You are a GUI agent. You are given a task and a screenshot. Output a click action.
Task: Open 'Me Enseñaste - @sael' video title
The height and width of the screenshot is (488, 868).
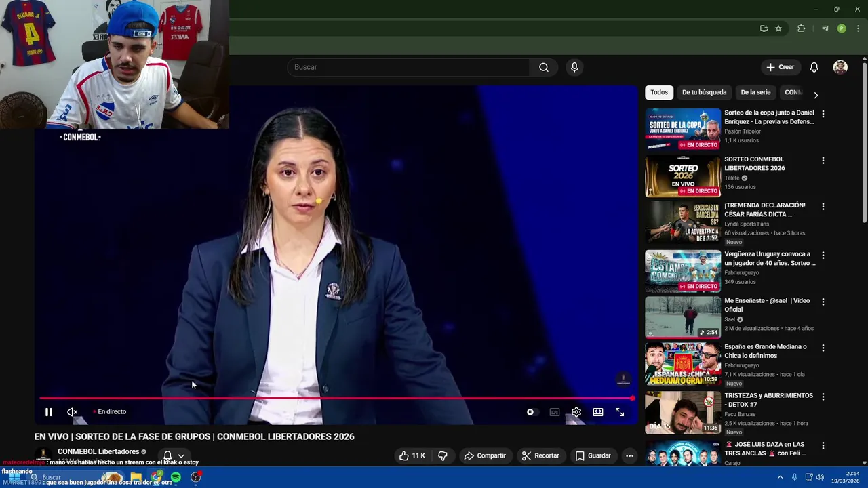767,305
